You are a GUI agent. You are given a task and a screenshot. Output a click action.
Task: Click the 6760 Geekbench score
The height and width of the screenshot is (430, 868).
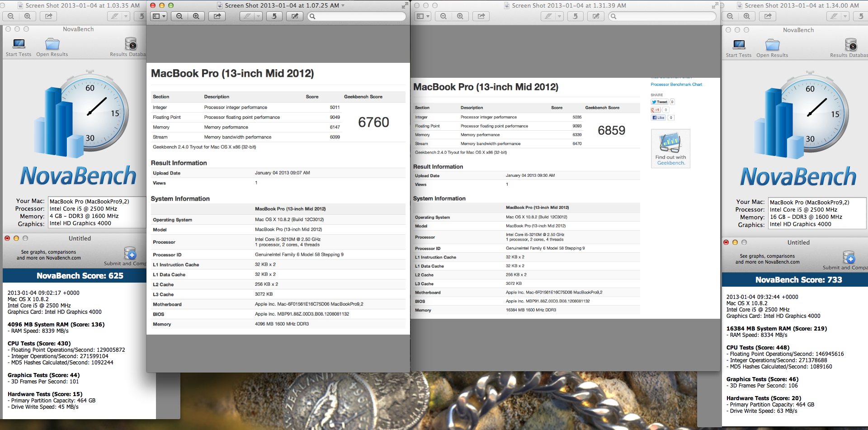(x=373, y=122)
